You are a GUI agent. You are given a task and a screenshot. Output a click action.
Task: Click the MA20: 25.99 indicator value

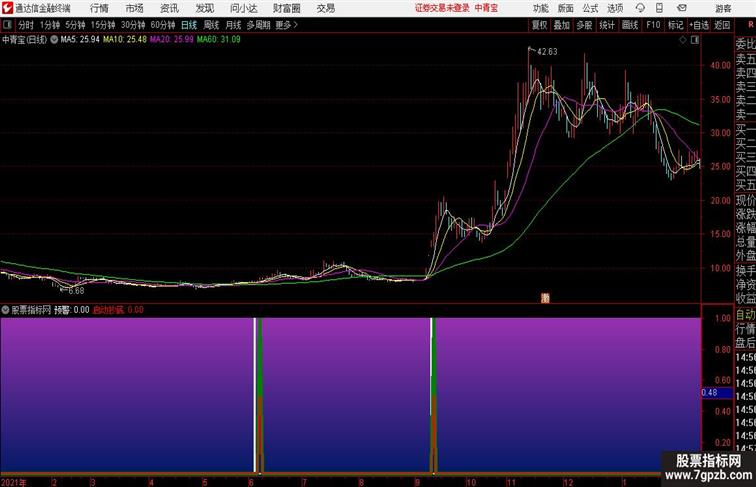point(172,40)
